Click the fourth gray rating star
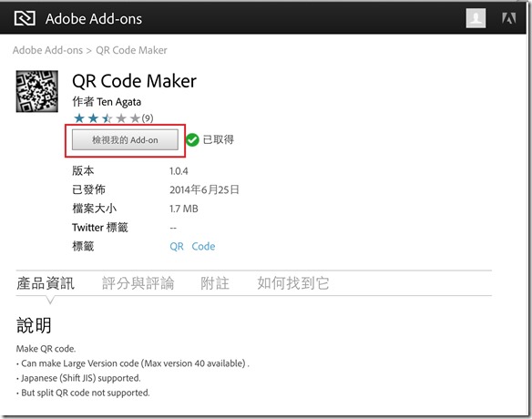 121,118
